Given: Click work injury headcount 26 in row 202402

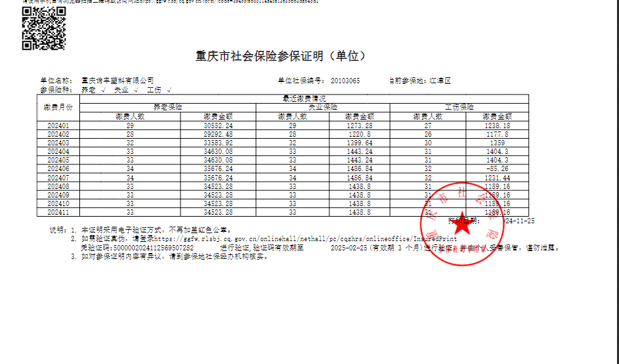Looking at the screenshot, I should [428, 135].
